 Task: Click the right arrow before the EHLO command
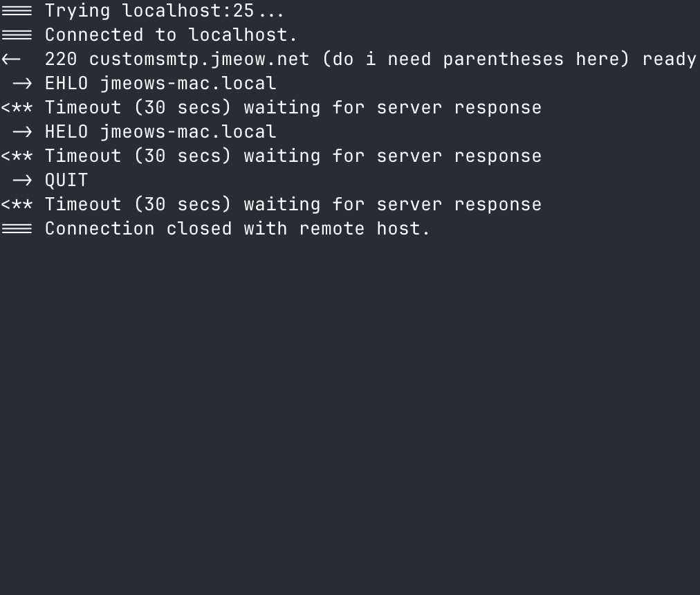[22, 84]
